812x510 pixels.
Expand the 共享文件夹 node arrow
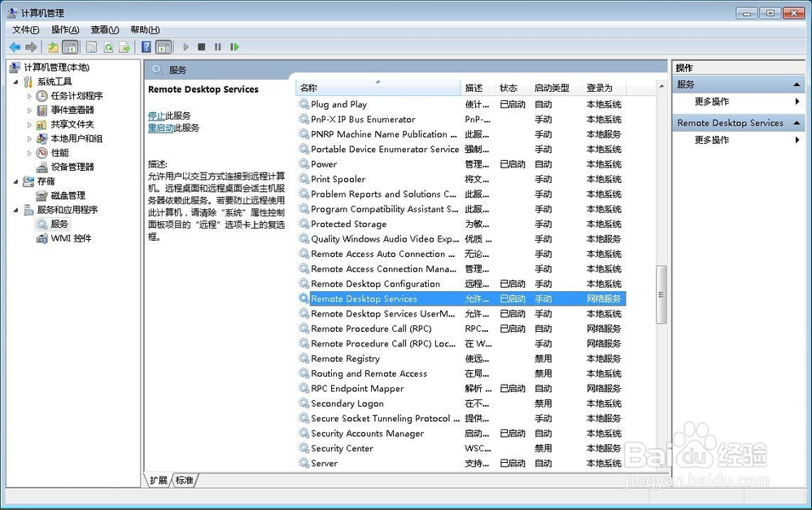(29, 124)
